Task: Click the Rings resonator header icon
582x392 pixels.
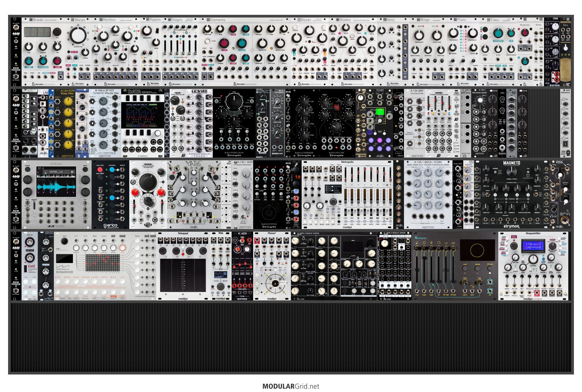Action: pyautogui.click(x=419, y=20)
